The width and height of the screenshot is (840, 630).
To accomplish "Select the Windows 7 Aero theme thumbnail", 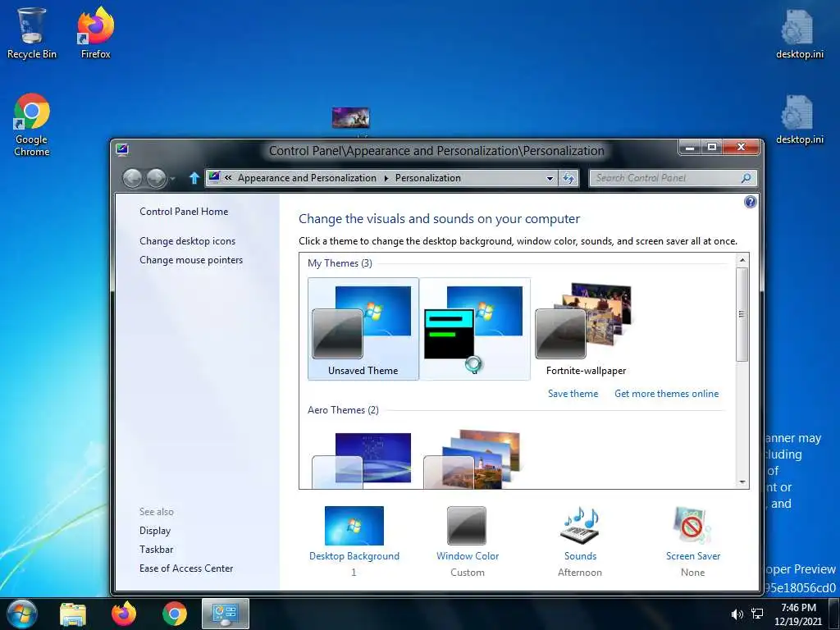I will pos(362,459).
